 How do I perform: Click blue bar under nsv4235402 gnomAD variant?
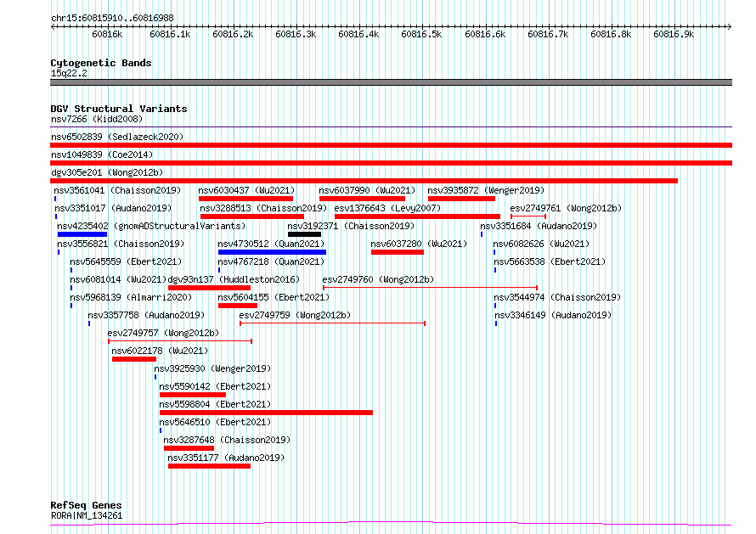point(82,234)
